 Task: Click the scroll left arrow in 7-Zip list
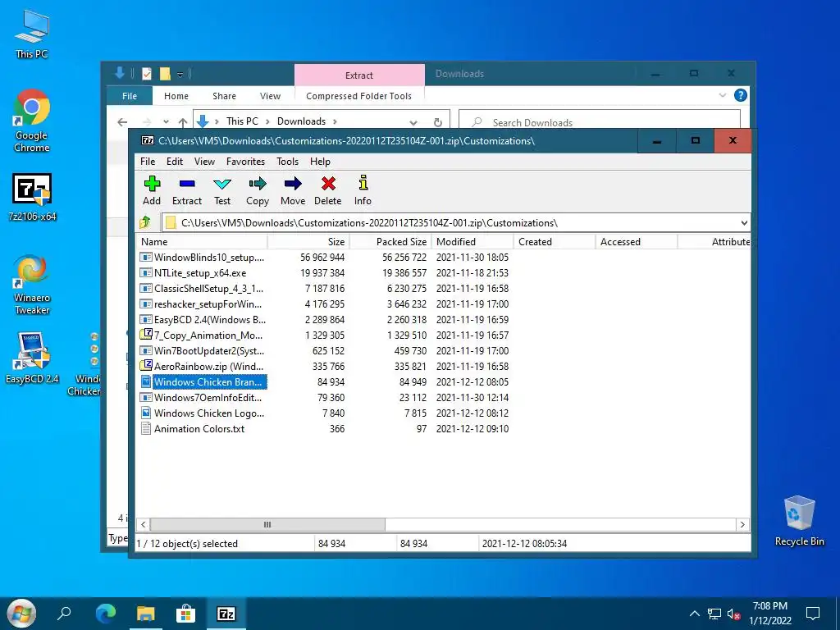point(143,524)
